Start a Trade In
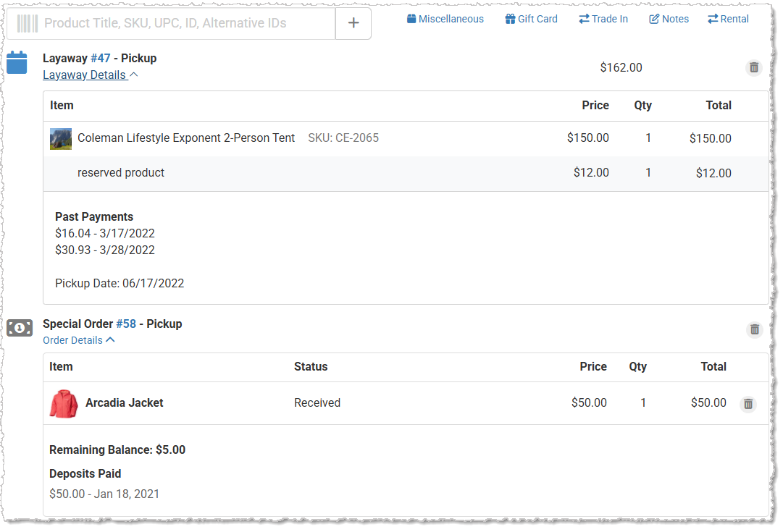 tap(603, 19)
